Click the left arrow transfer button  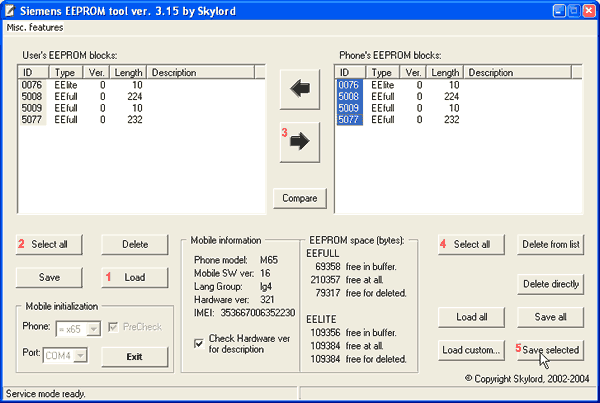click(x=300, y=90)
